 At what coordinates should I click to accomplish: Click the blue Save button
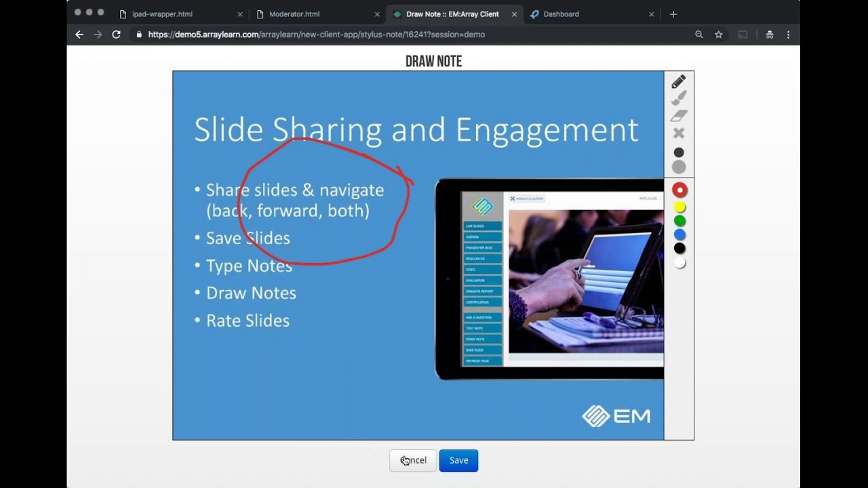coord(458,460)
